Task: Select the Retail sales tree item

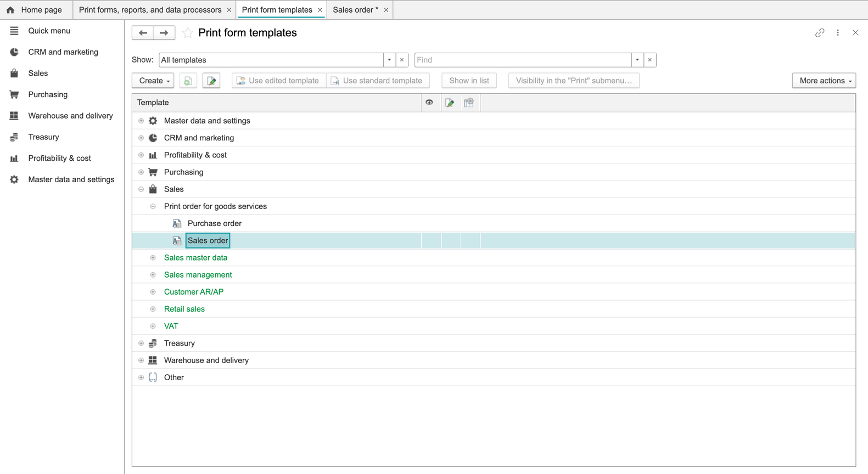Action: (184, 309)
